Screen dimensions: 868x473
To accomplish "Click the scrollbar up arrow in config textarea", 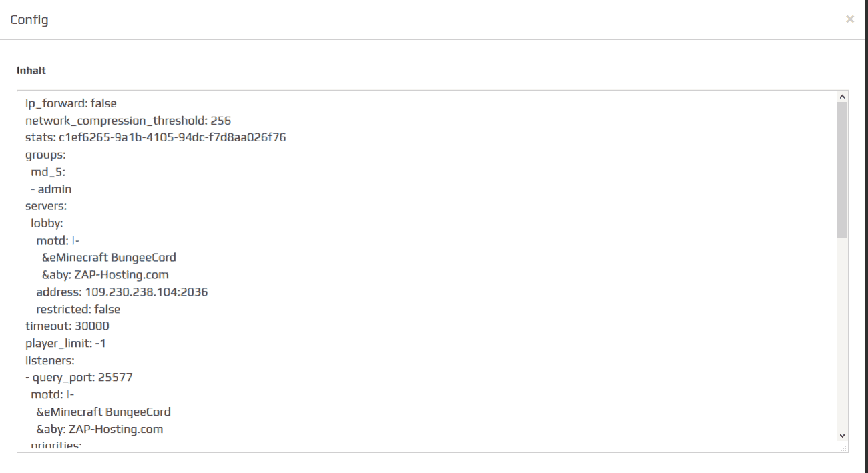I will tap(842, 97).
